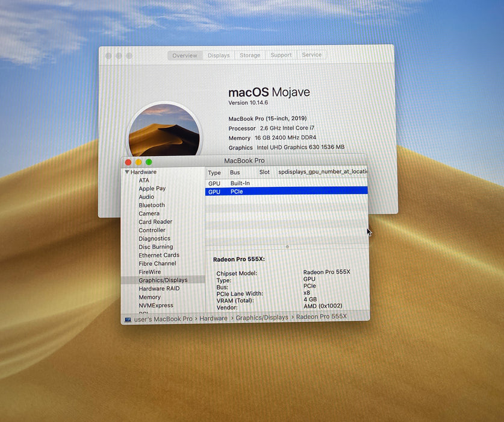Select Graphics/Displays in the sidebar
Image resolution: width=504 pixels, height=422 pixels.
pyautogui.click(x=163, y=280)
